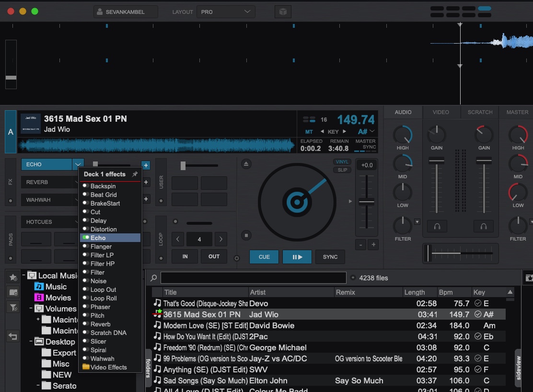Switch to the SCRATCH tab
533x392 pixels.
[480, 112]
